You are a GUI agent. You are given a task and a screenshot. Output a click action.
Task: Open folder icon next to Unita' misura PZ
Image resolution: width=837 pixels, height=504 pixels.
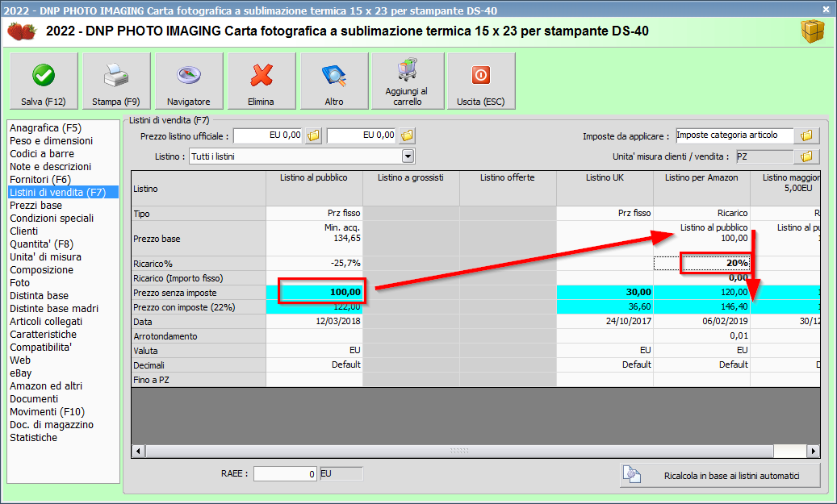point(806,156)
